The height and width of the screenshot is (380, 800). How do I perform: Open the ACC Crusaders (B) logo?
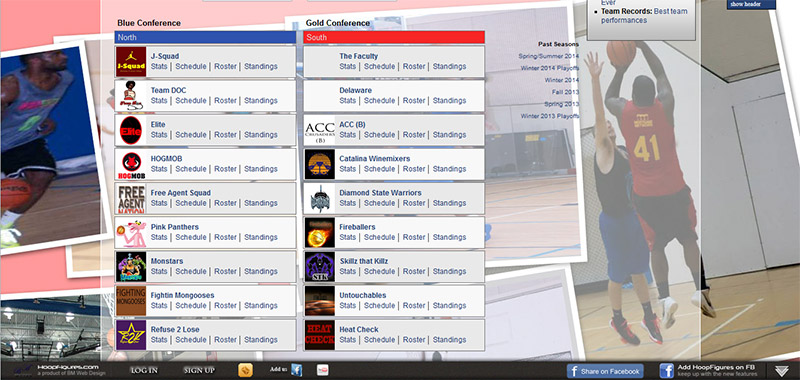(319, 130)
